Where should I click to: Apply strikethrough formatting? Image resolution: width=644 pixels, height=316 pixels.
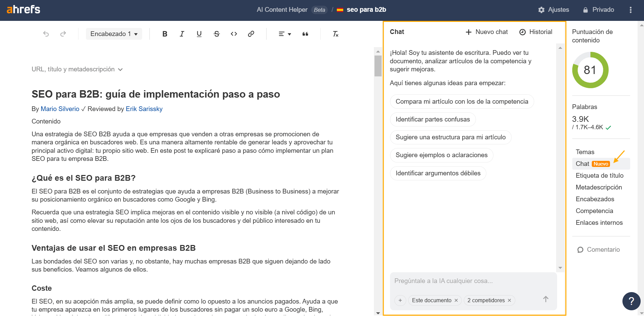coord(217,34)
